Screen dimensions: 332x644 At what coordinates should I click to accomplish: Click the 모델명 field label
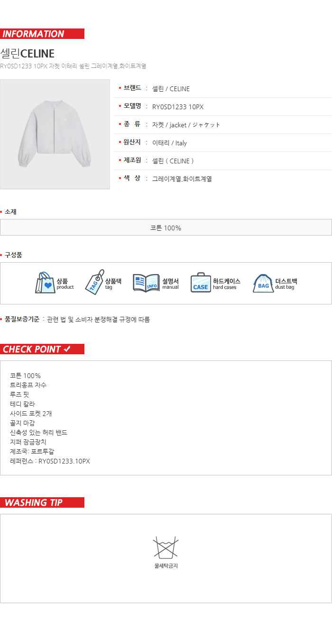132,106
